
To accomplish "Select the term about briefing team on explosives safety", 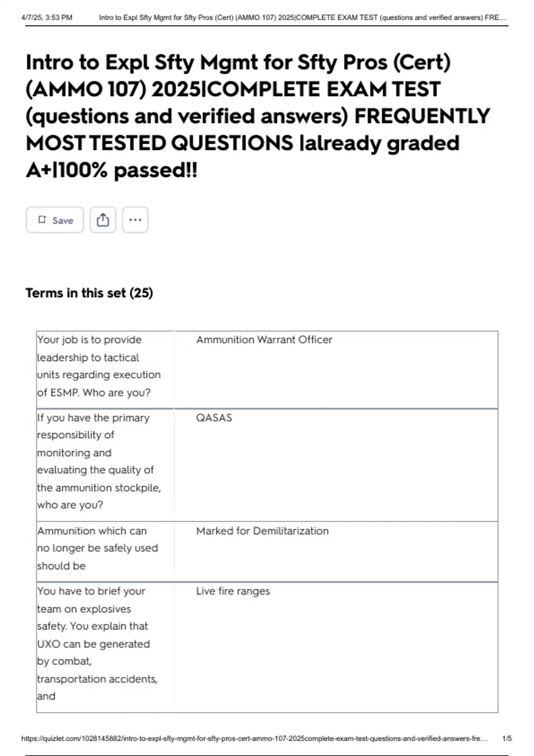I will [97, 643].
